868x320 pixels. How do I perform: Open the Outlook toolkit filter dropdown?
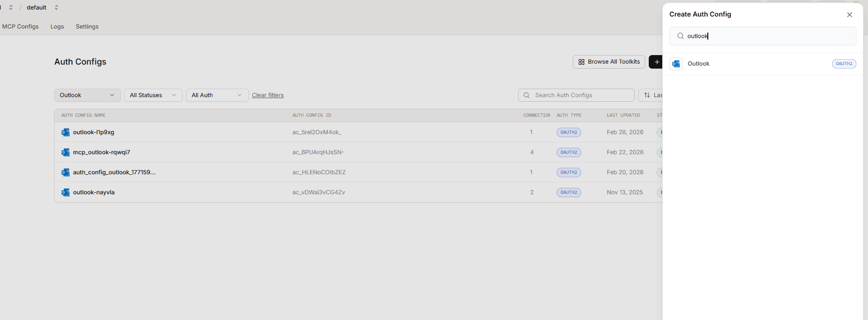[87, 95]
